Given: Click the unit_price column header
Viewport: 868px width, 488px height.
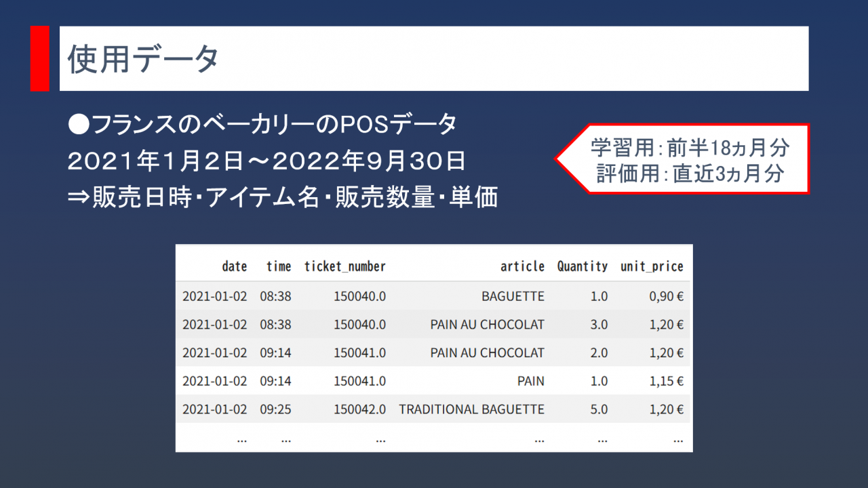Looking at the screenshot, I should pos(652,266).
